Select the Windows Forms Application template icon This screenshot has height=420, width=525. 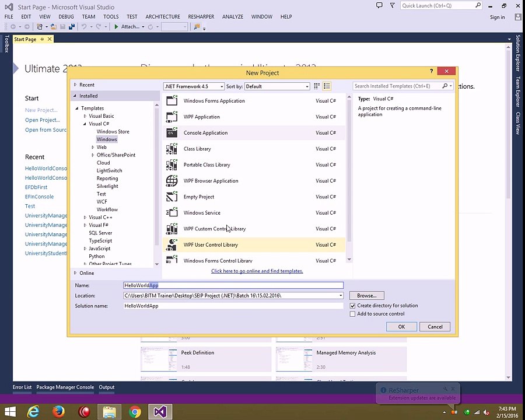171,100
